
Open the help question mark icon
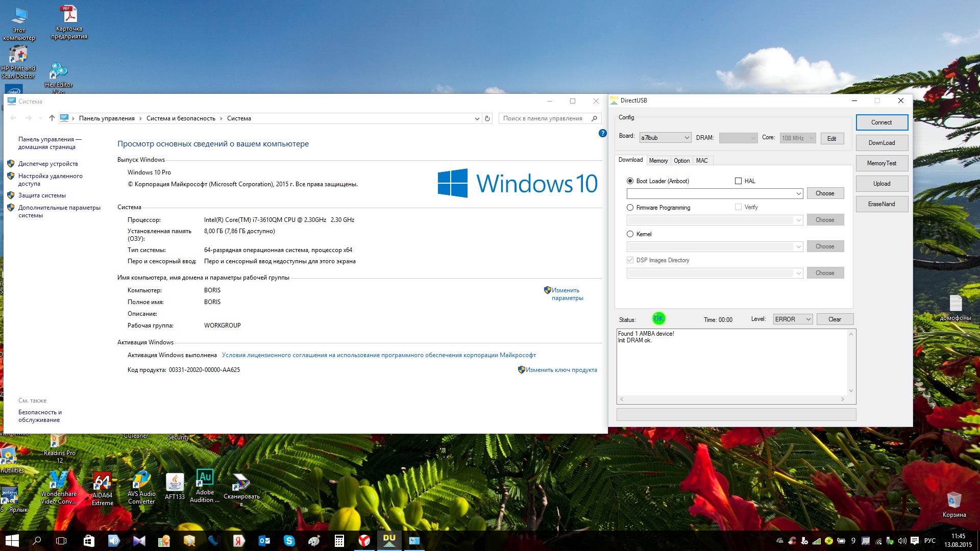tap(602, 133)
